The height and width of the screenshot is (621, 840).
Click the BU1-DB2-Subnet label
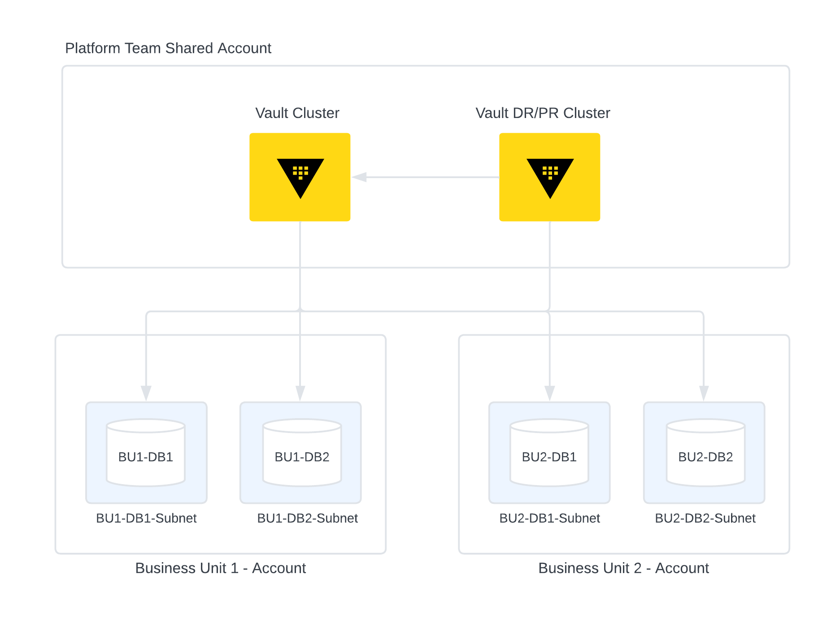[x=307, y=518]
